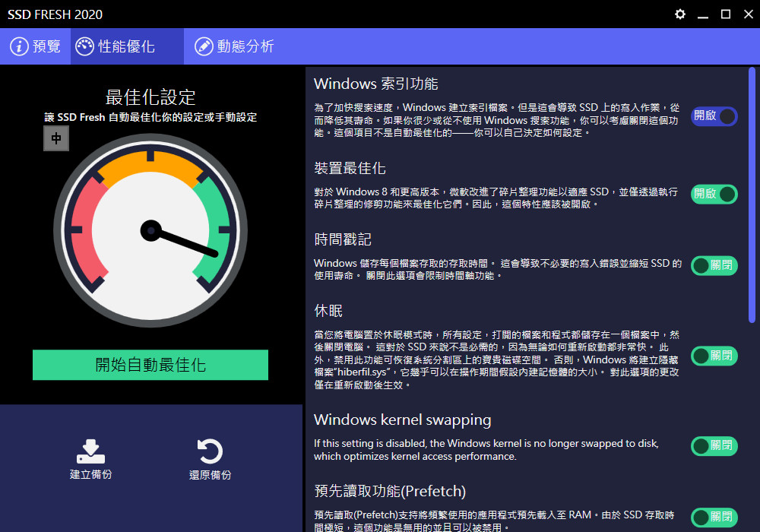Click the 建立備份 download icon
Screen dimensions: 760x532
[90, 451]
